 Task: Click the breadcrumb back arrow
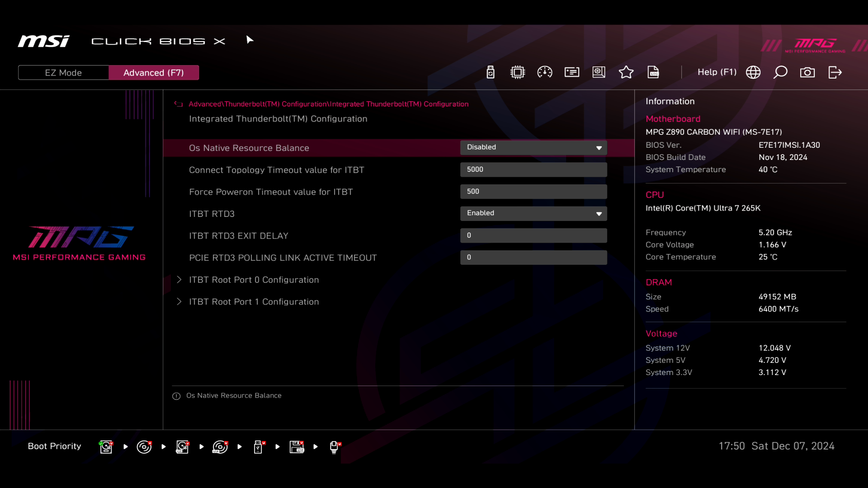click(x=179, y=104)
